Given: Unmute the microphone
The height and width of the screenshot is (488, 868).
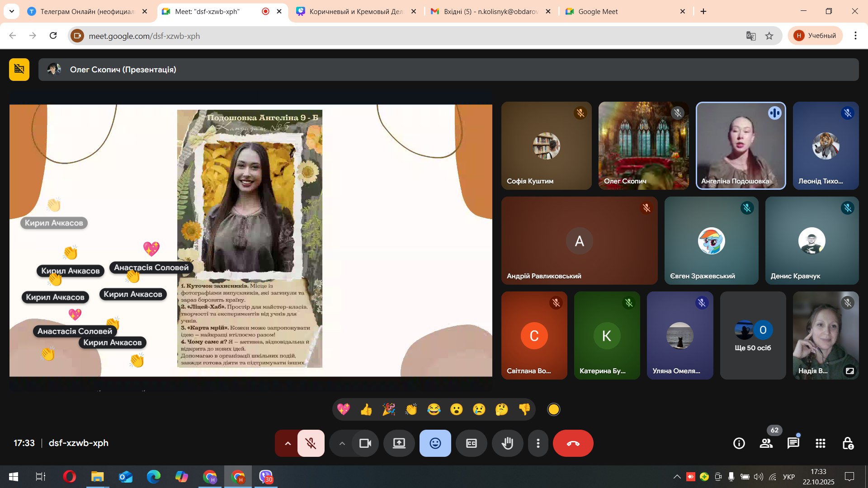Looking at the screenshot, I should tap(311, 443).
